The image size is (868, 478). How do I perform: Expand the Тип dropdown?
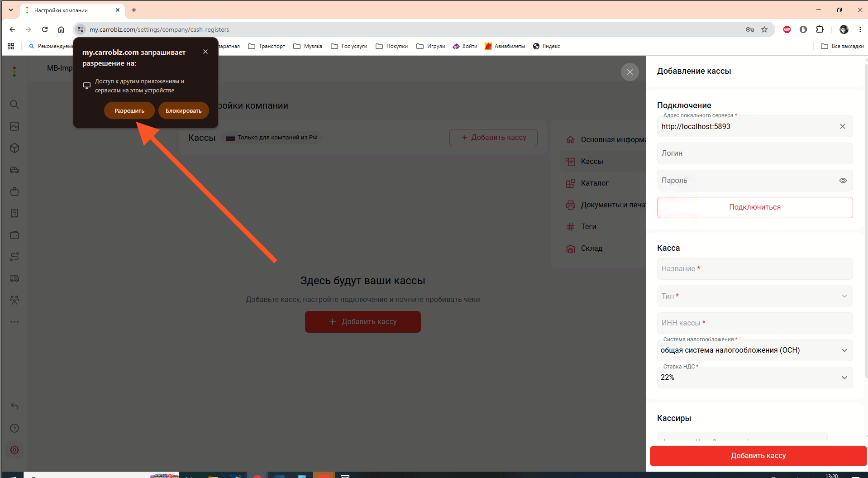click(x=755, y=296)
